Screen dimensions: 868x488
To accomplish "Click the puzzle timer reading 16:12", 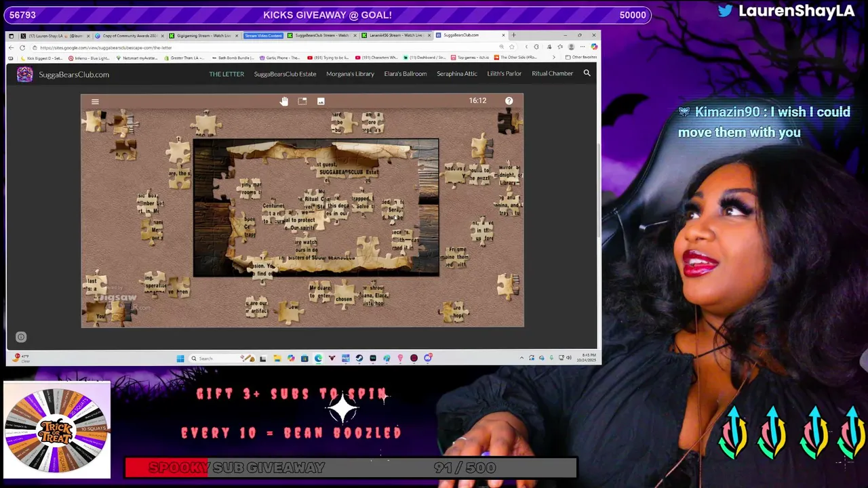I will (x=477, y=100).
